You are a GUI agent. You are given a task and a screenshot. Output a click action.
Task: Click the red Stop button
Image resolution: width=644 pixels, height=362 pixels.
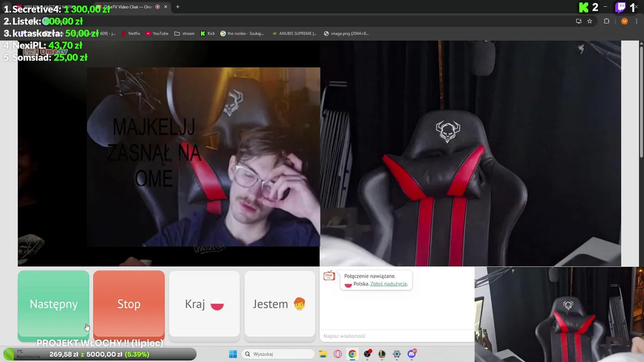coord(129,304)
